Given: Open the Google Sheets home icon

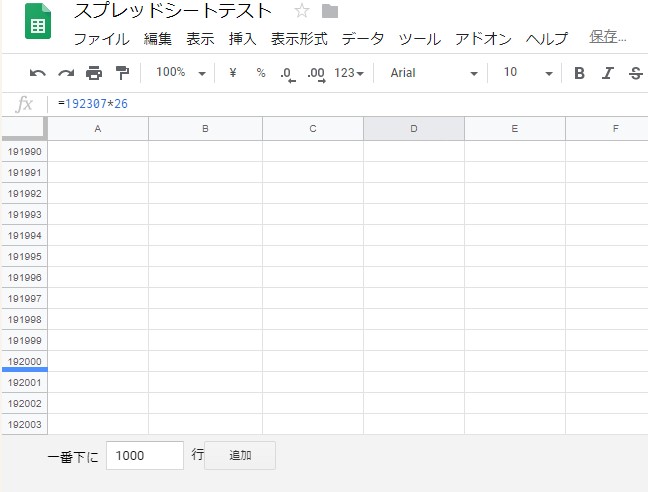Looking at the screenshot, I should 39,24.
